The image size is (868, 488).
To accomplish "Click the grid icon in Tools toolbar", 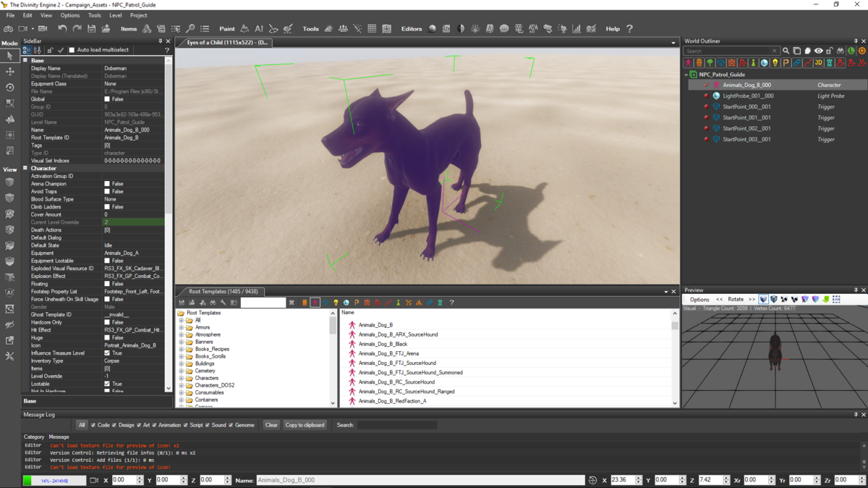I will (372, 29).
